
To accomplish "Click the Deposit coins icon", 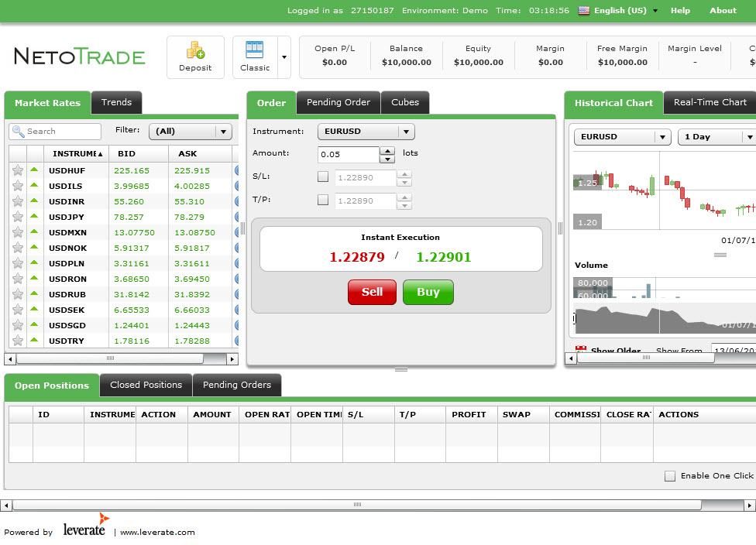I will pos(195,51).
